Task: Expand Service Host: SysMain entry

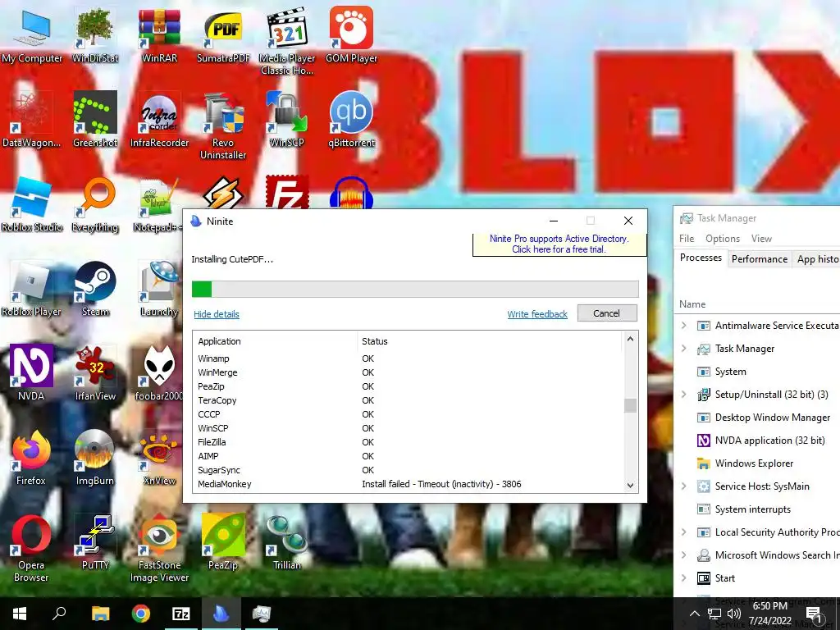Action: (x=683, y=486)
